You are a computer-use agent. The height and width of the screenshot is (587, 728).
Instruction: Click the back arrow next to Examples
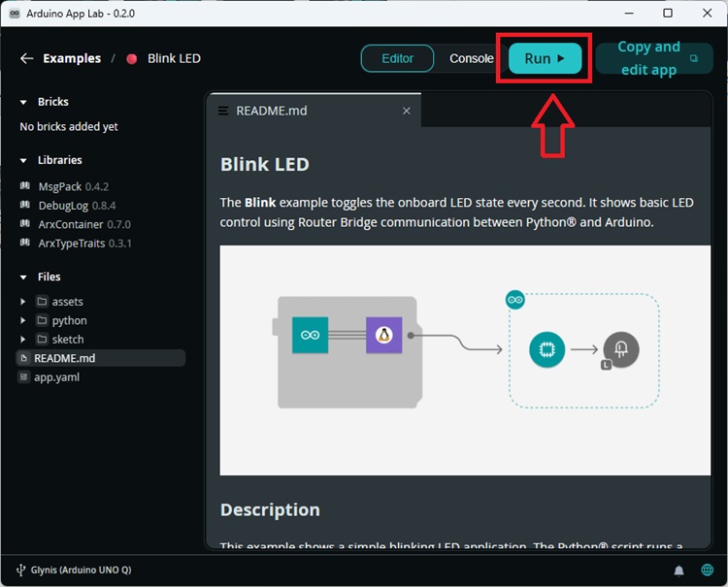(26, 58)
